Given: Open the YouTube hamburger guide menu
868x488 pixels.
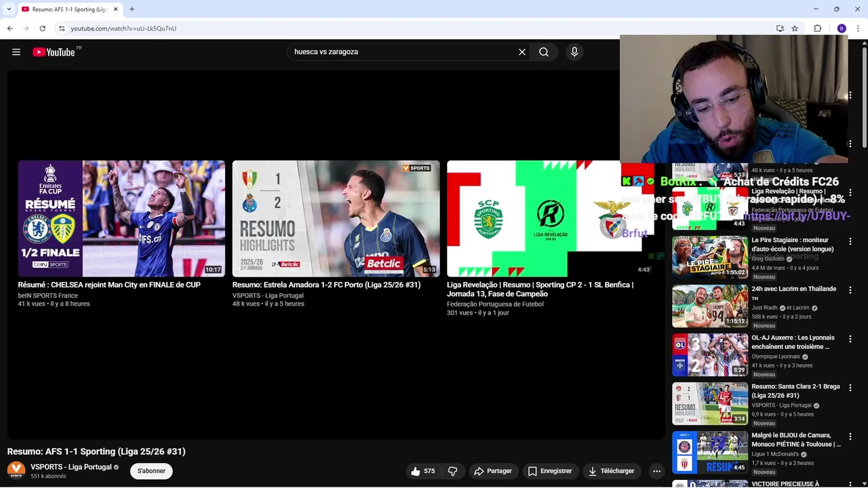Looking at the screenshot, I should coord(16,52).
